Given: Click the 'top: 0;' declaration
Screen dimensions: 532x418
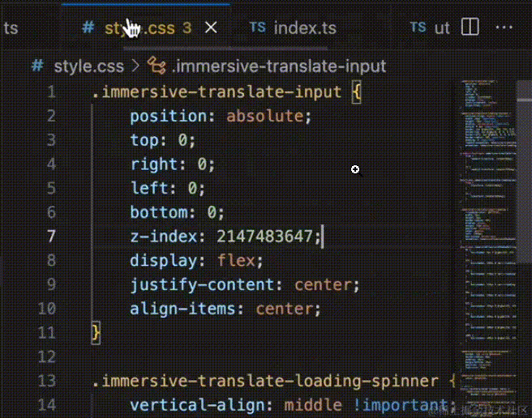Looking at the screenshot, I should coord(163,140).
